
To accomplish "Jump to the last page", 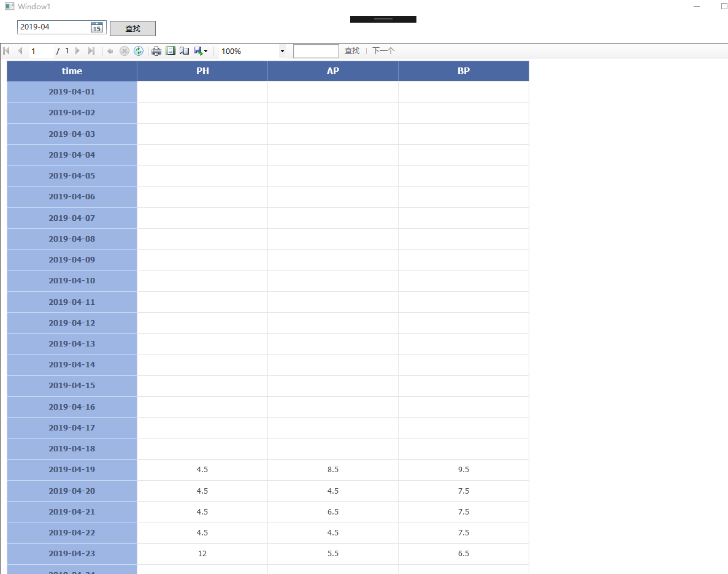I will point(91,51).
